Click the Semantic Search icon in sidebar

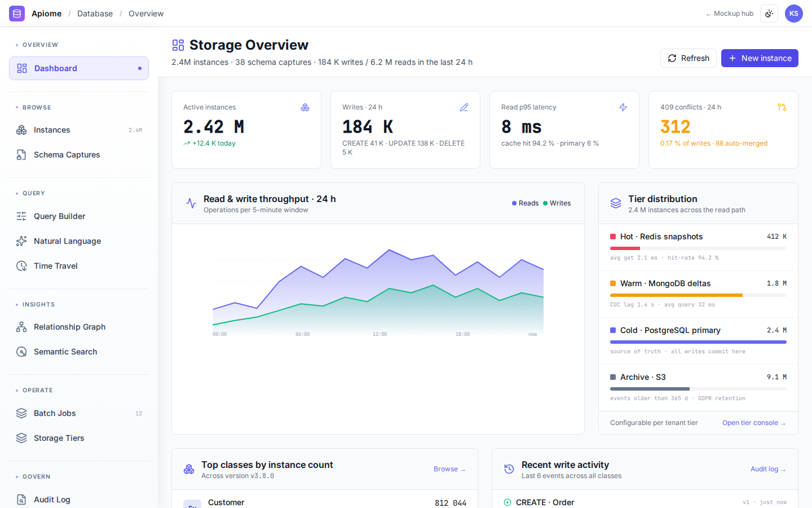click(x=21, y=352)
